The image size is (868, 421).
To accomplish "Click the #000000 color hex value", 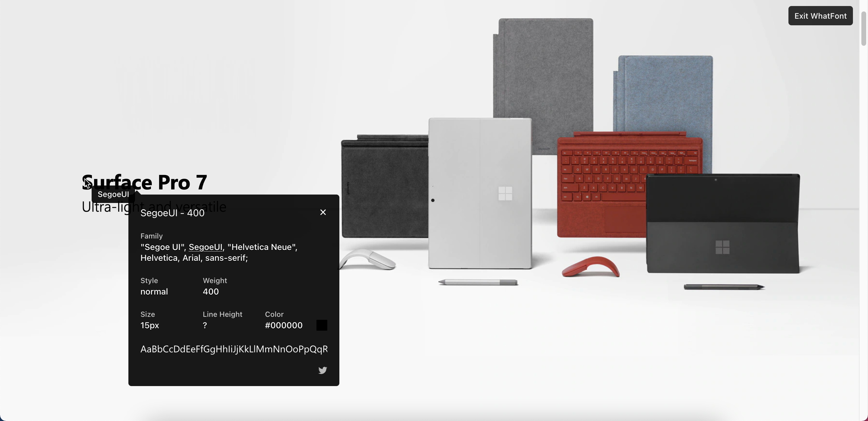I will [284, 325].
